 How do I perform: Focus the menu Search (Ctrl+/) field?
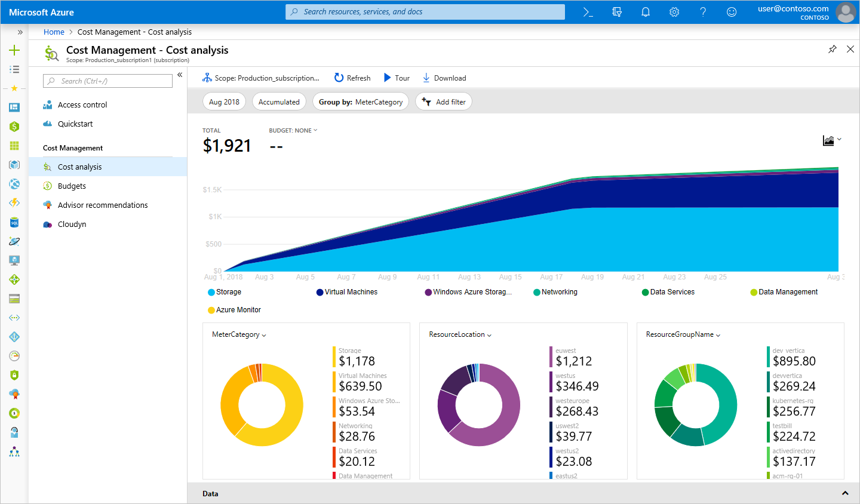click(x=108, y=81)
